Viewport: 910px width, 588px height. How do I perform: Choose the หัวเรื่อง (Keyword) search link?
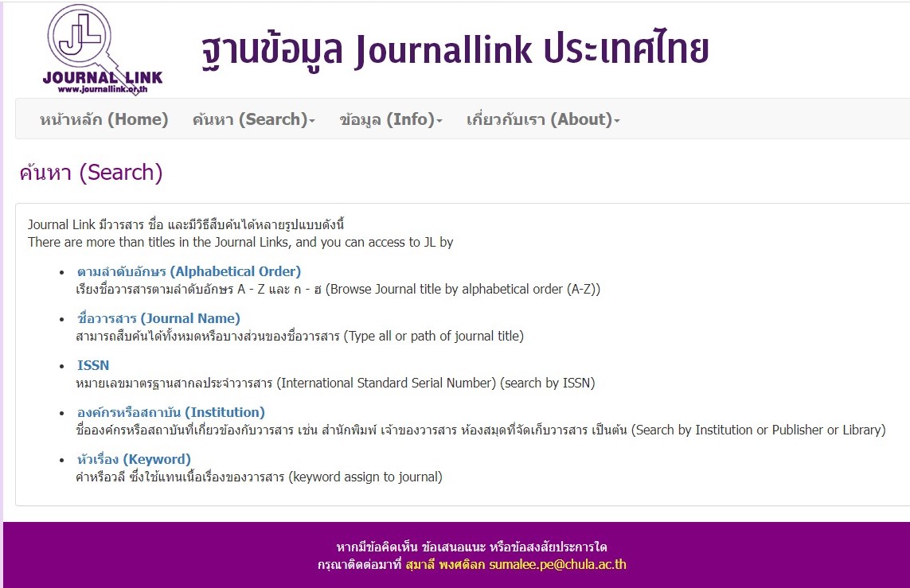134,459
